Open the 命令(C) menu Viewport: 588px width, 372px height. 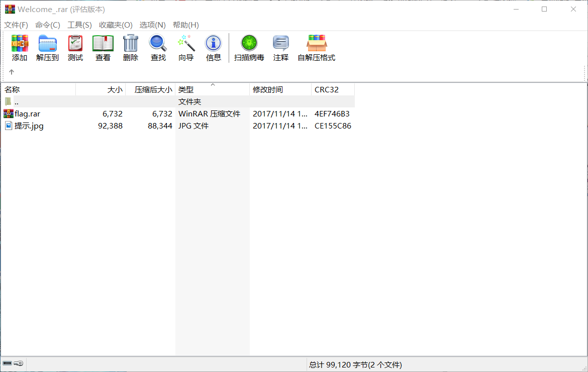pos(48,25)
